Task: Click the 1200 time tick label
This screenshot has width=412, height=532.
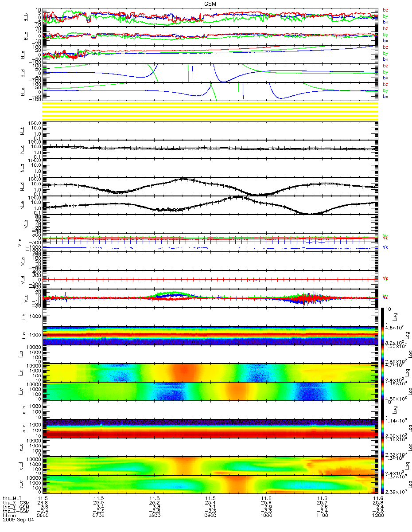Action: [x=377, y=515]
